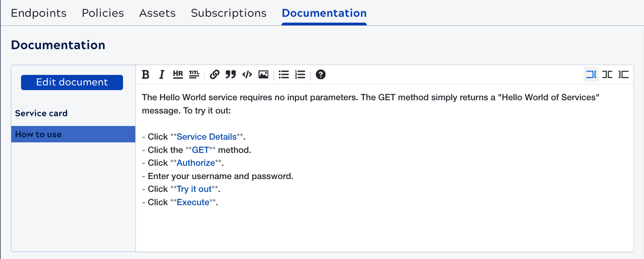Open markdown help question mark icon

click(x=320, y=75)
